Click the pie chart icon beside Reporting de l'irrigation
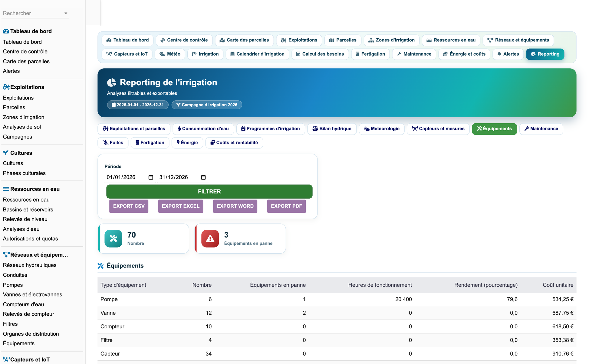The height and width of the screenshot is (364, 589). coord(112,83)
